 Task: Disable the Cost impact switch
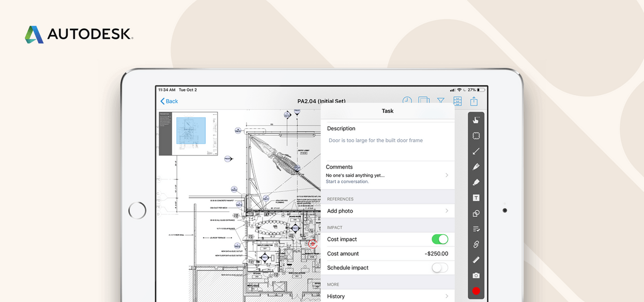click(439, 239)
